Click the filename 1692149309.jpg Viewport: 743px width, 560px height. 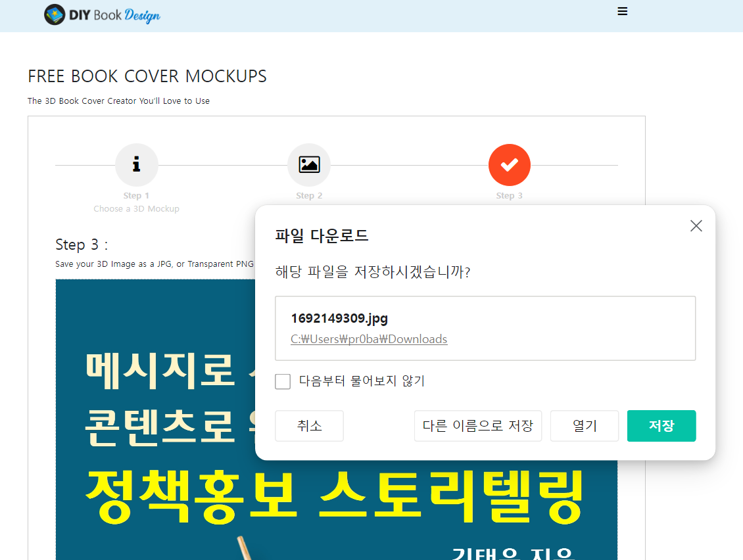coord(339,318)
